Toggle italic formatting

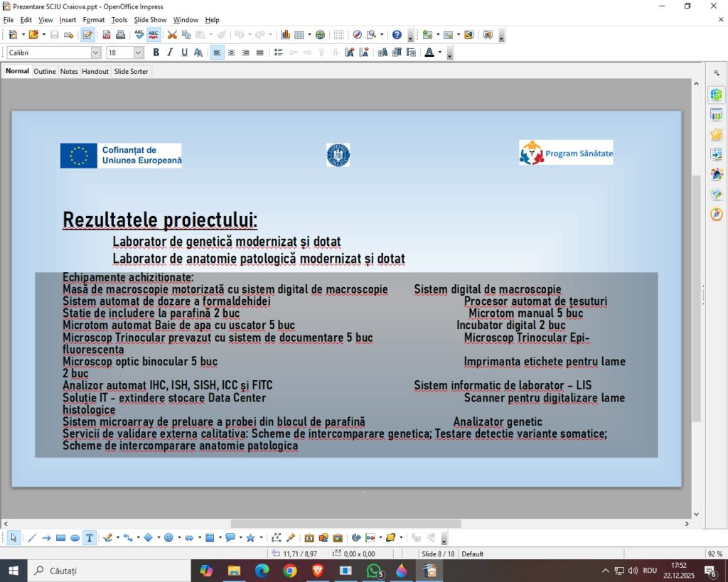tap(170, 53)
